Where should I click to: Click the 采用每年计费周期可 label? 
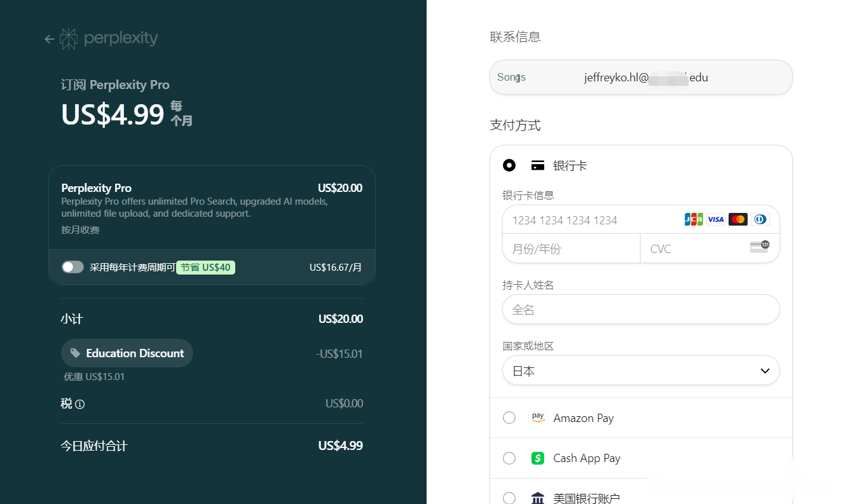(132, 268)
